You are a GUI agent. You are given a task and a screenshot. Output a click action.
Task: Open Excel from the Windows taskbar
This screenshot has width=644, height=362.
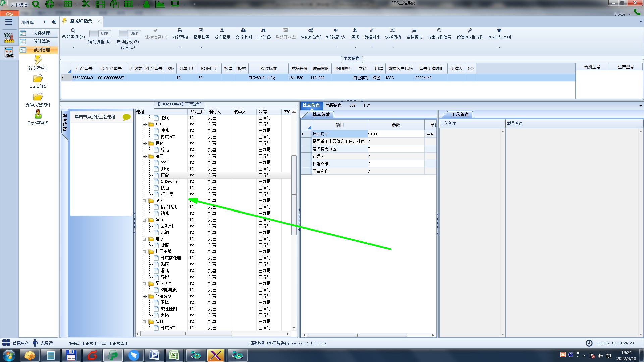click(x=174, y=355)
